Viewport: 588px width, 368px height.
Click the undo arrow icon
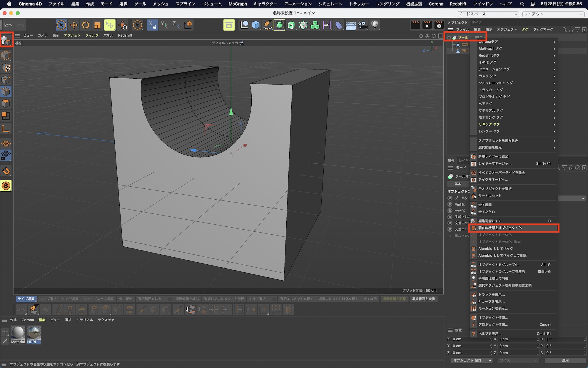coord(8,25)
